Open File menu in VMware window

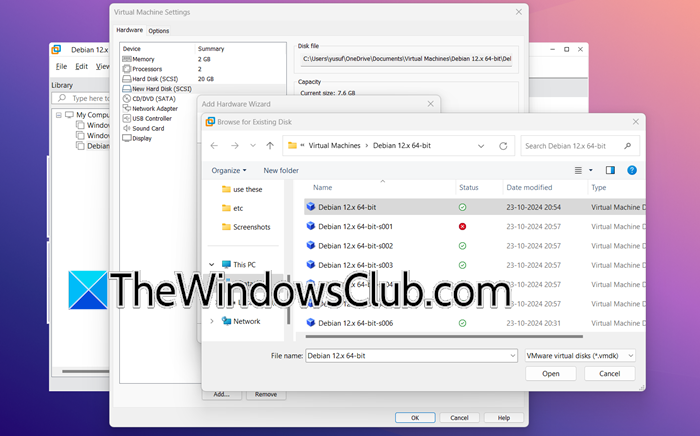[61, 66]
